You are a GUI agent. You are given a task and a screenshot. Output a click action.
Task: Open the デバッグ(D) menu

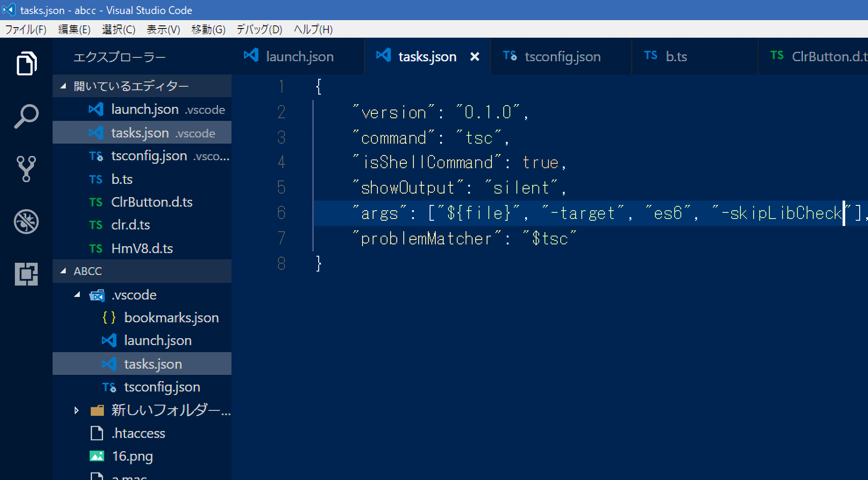(259, 29)
